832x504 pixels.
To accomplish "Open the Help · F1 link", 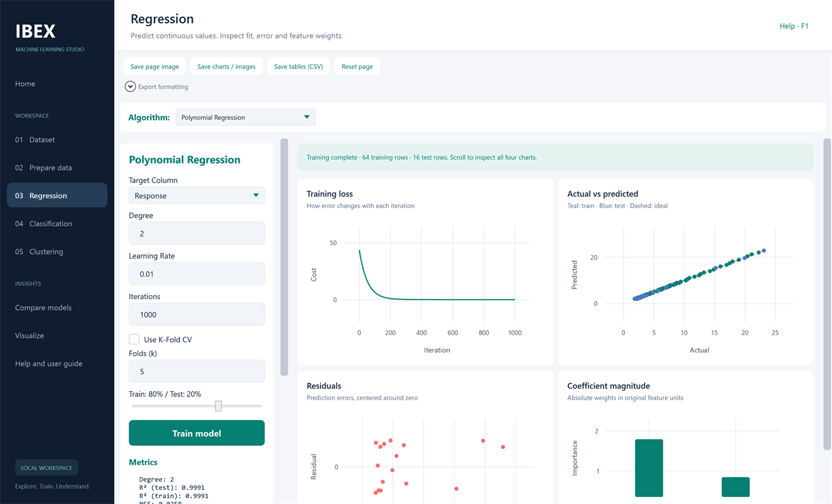I will coord(794,26).
